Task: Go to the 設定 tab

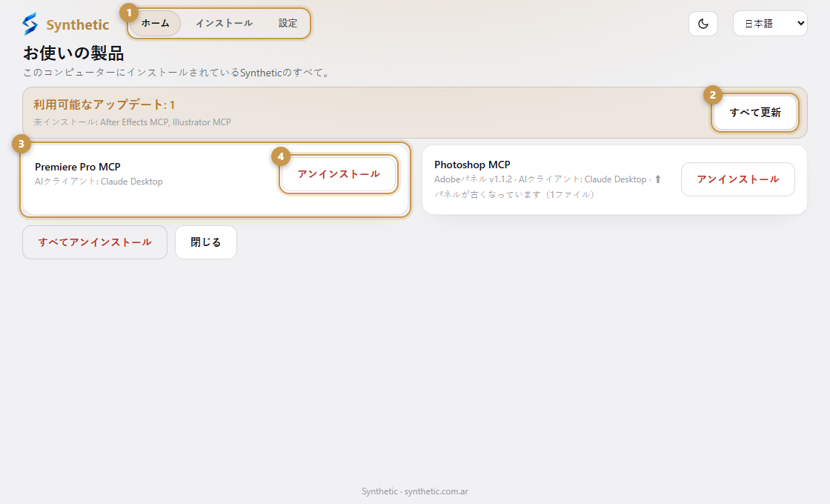Action: [288, 23]
